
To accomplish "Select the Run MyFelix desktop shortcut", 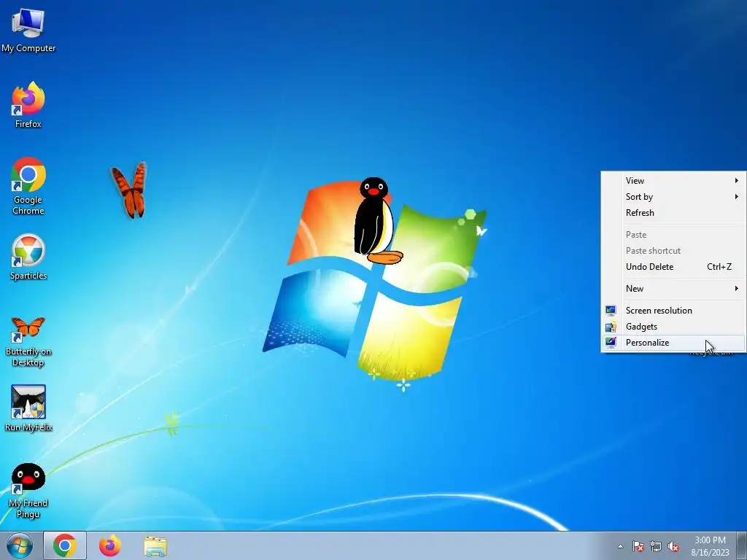I will pyautogui.click(x=28, y=408).
